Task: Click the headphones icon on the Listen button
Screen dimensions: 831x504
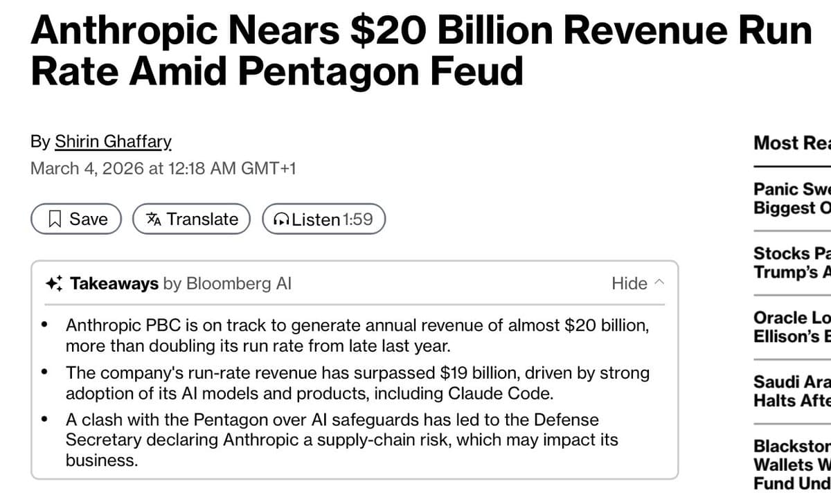Action: (x=280, y=219)
